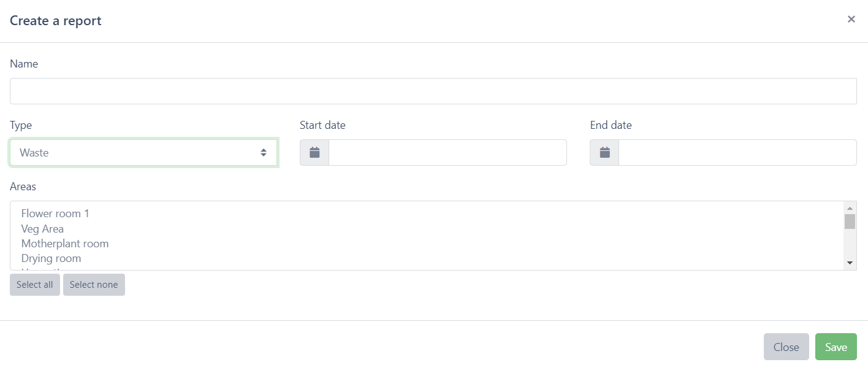Select Drying room area option
The height and width of the screenshot is (370, 868).
tap(51, 258)
